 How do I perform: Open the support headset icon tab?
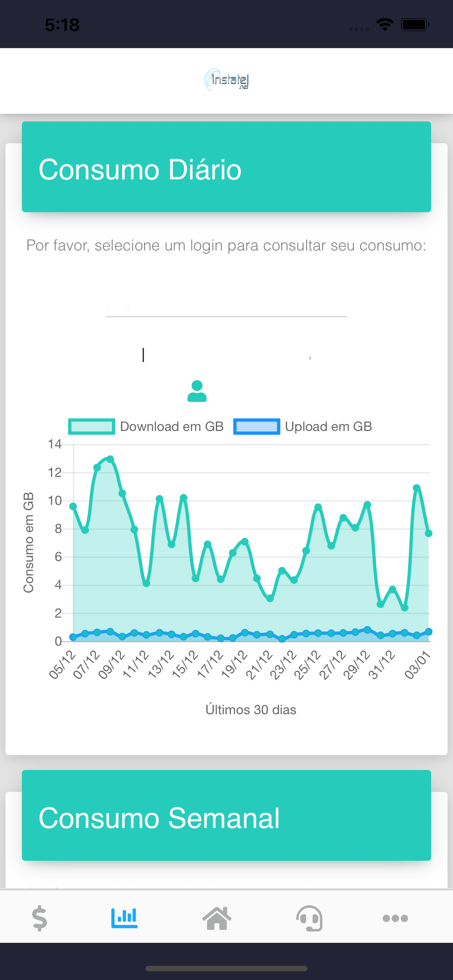pos(309,918)
